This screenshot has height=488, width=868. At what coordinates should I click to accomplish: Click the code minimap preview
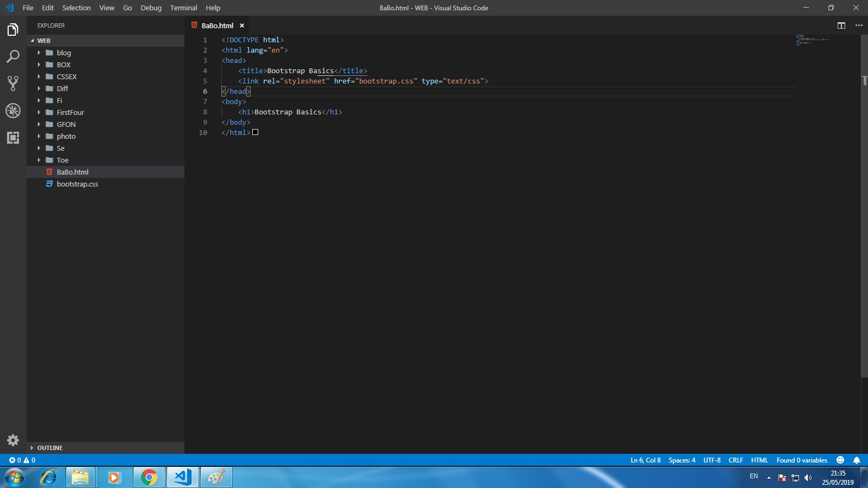[x=814, y=40]
